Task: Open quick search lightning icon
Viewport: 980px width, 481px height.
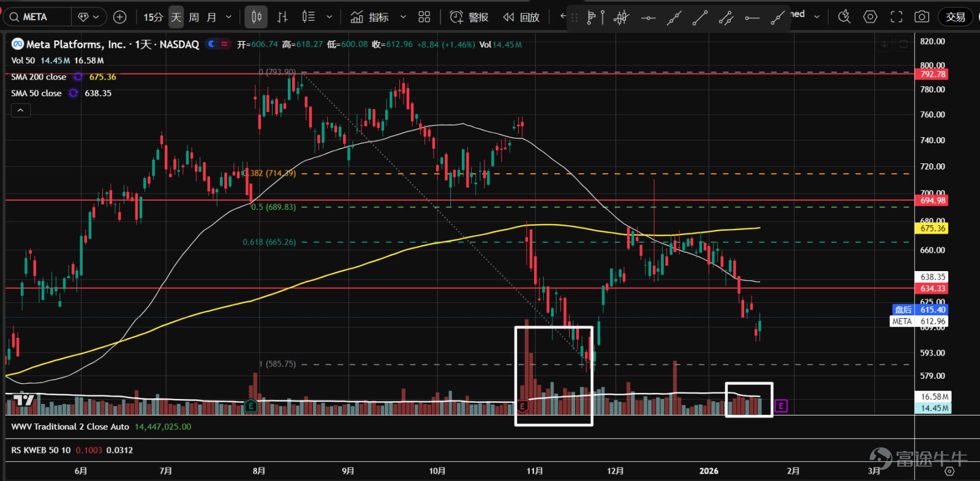Action: [845, 17]
